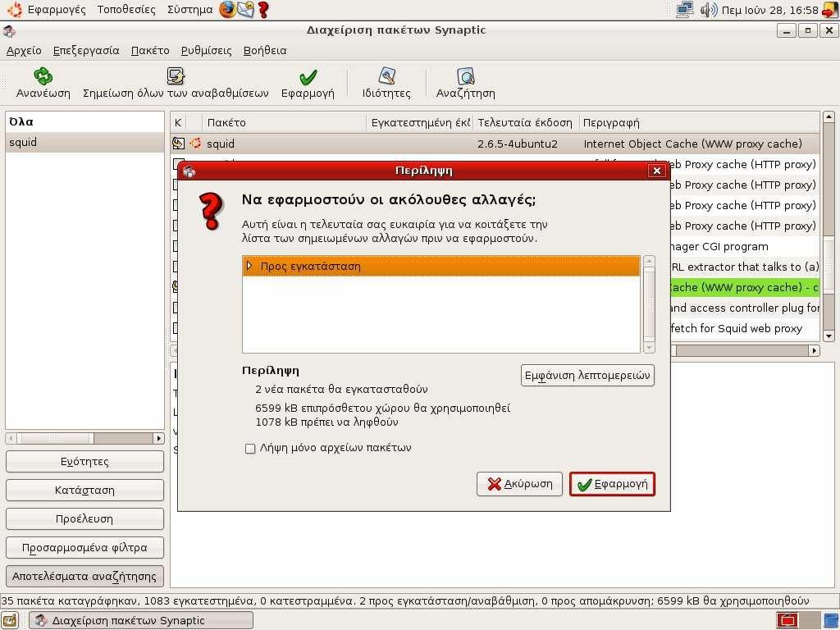The image size is (840, 630).
Task: Close the Περίληψη dialog
Action: 656,171
